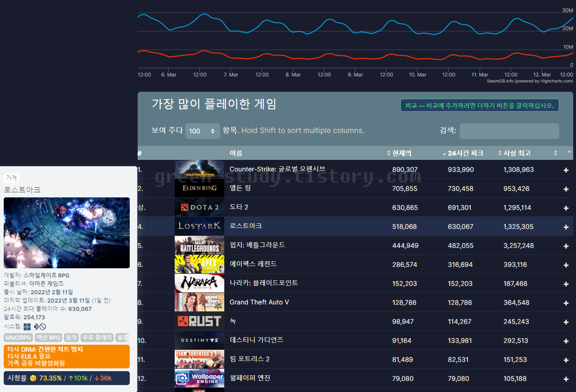Open 로스트아크 name link in table
576x392 pixels.
[x=246, y=227]
